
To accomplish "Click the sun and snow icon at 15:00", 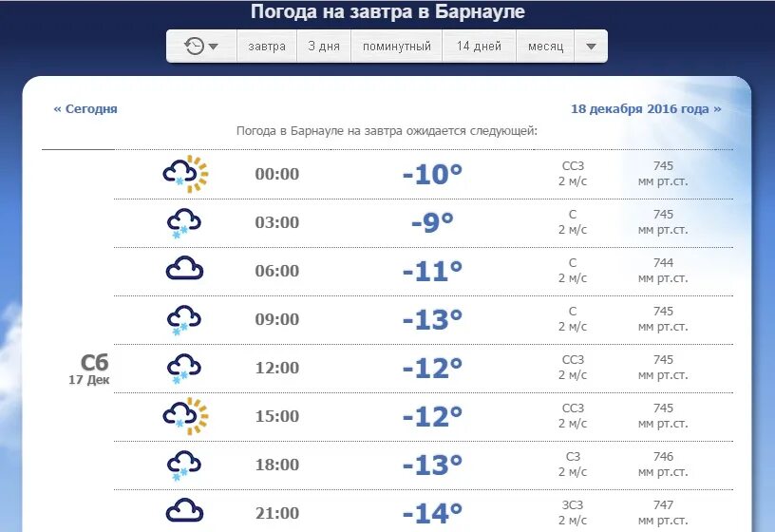I will [185, 416].
